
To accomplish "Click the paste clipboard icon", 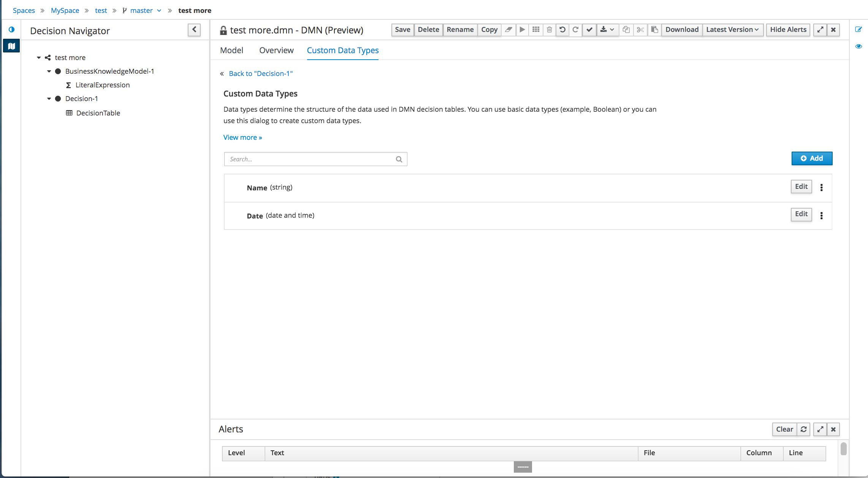I will tap(654, 30).
